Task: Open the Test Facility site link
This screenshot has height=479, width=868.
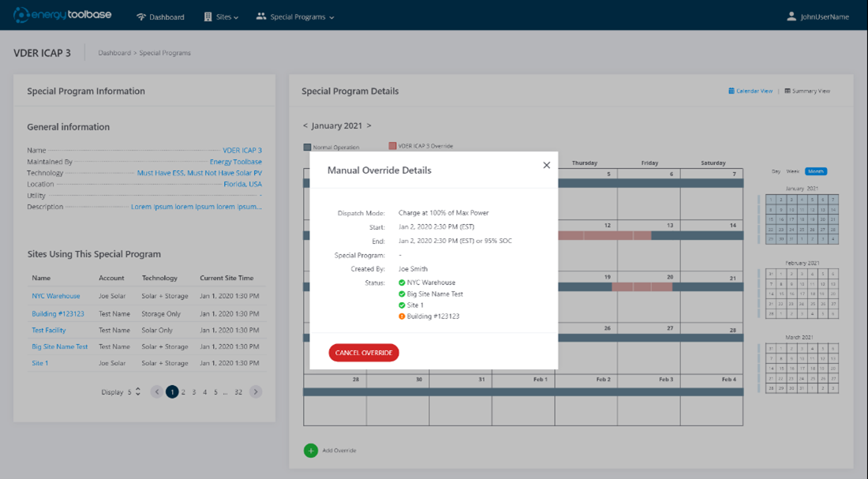Action: 49,330
